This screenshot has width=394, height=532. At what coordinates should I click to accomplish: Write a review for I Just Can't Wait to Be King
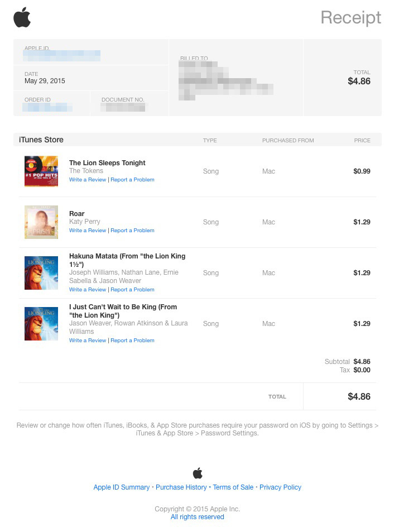(88, 340)
